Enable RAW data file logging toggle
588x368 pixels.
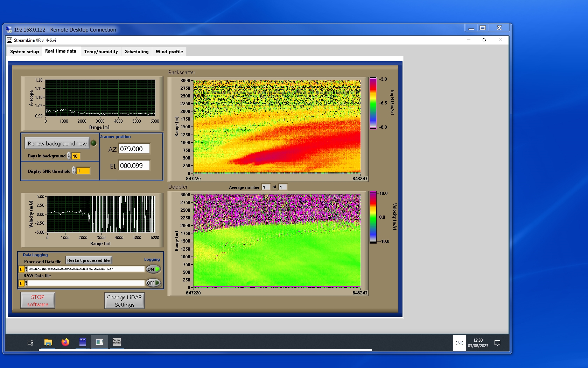click(153, 283)
